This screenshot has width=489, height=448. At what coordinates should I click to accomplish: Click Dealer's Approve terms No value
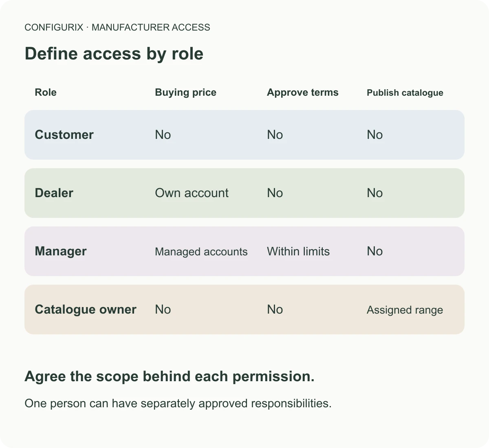pos(275,193)
